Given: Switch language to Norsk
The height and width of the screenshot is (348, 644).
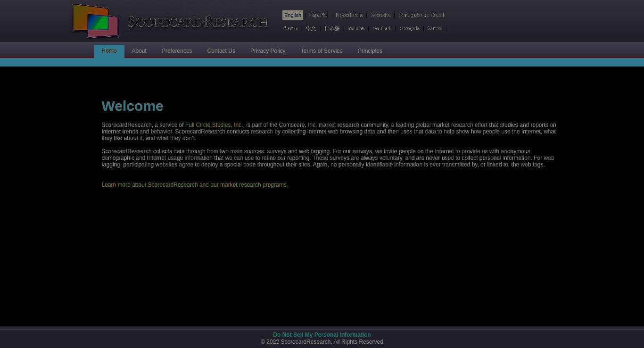Looking at the screenshot, I should tap(291, 28).
